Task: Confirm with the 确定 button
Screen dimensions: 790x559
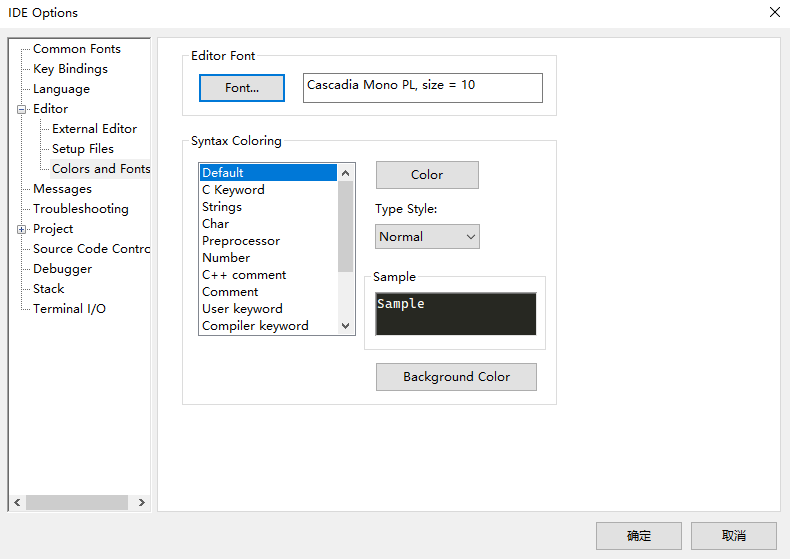Action: (639, 536)
